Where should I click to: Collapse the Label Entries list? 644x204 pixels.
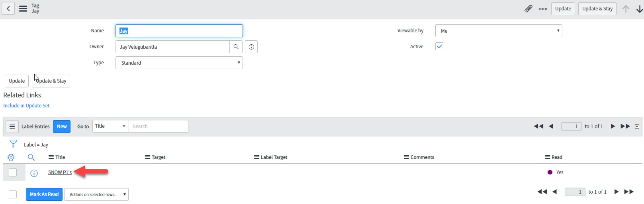click(x=637, y=127)
